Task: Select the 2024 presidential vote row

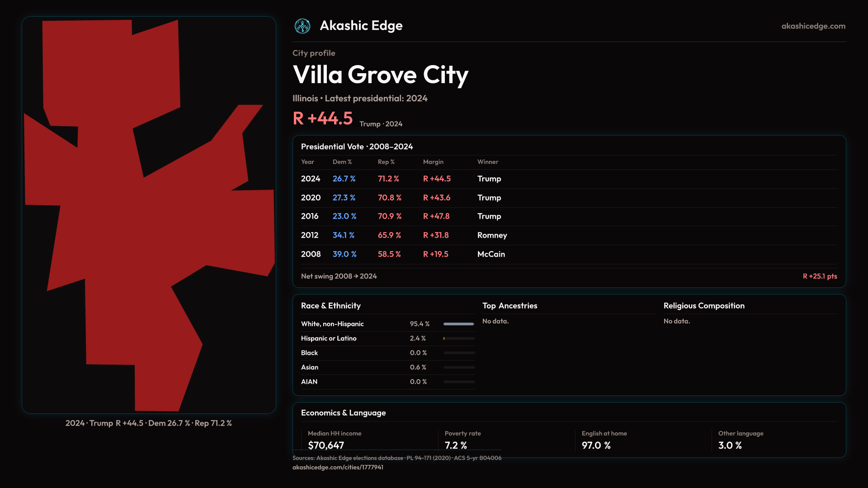Action: 407,179
